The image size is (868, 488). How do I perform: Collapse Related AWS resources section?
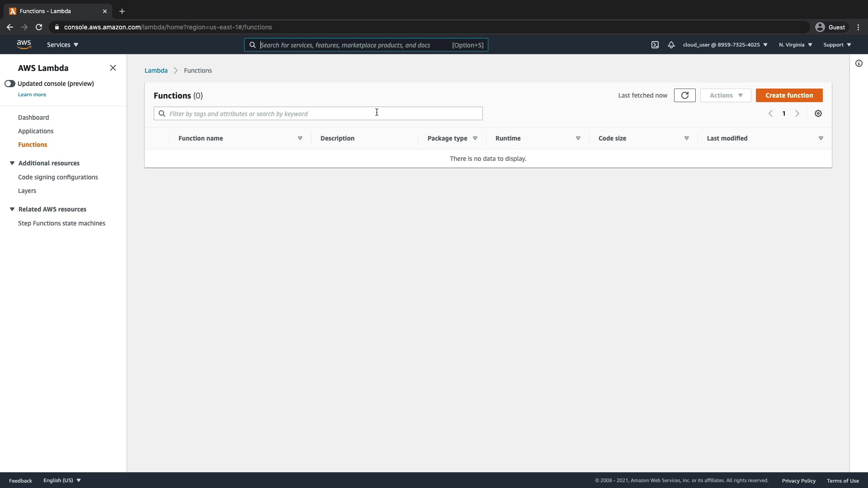pos(12,209)
